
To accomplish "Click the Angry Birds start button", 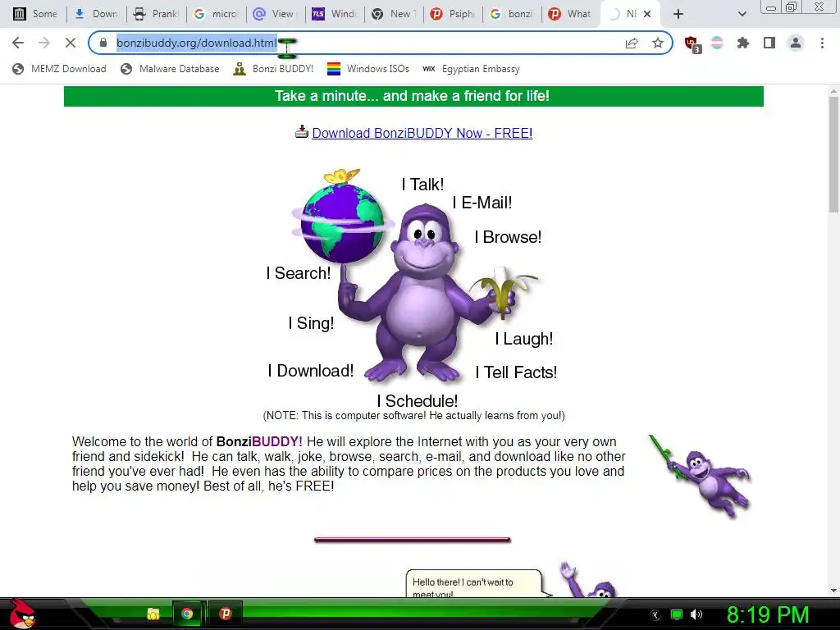I will coord(22,614).
